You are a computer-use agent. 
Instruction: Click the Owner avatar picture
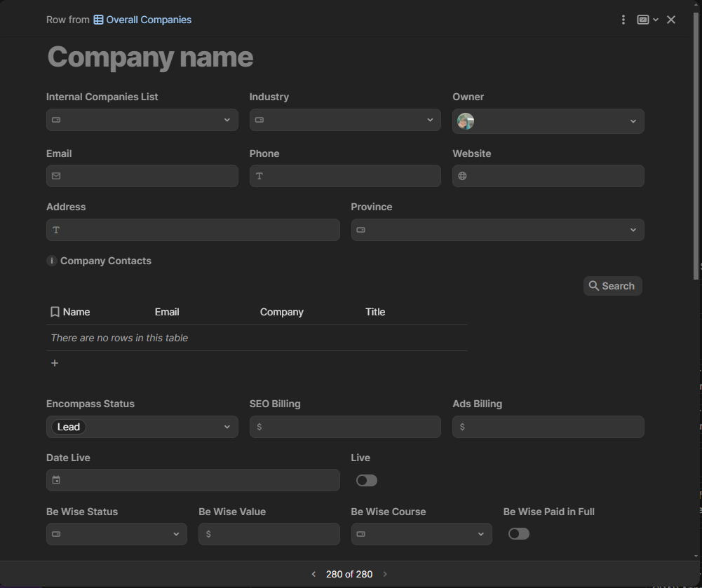(466, 121)
